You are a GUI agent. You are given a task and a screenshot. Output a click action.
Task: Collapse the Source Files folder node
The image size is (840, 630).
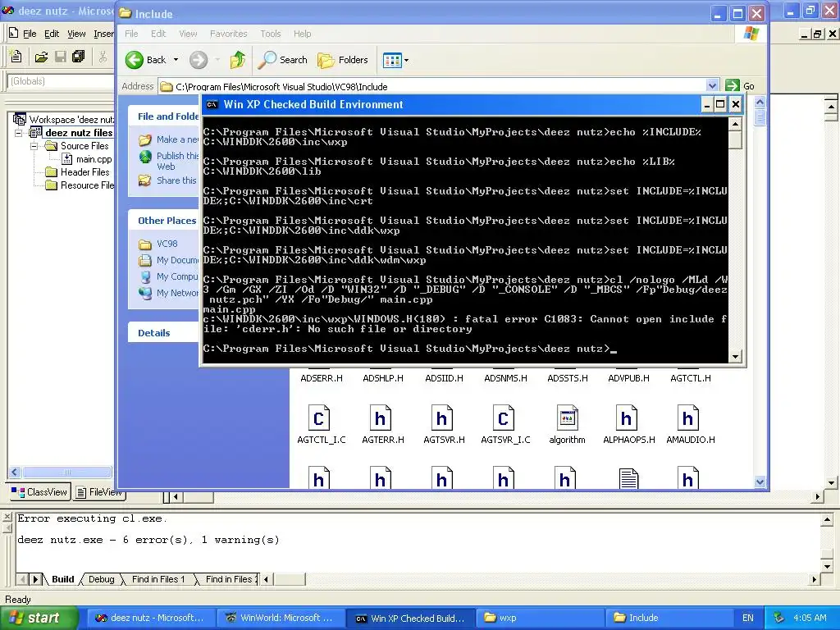pos(34,146)
